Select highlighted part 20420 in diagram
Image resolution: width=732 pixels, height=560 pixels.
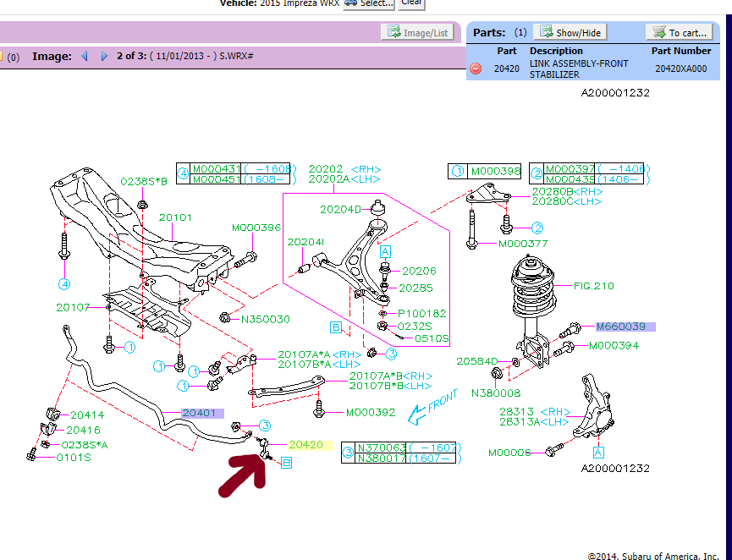coord(306,444)
